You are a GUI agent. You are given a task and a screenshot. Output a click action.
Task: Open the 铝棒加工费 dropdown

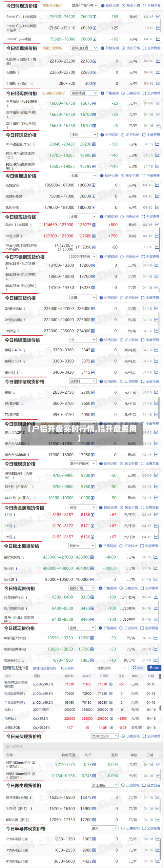[x=84, y=48]
